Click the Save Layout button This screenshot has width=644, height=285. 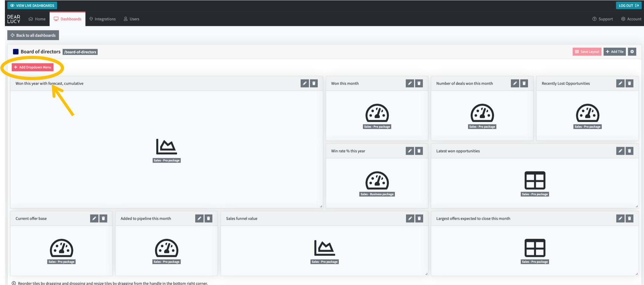[x=587, y=52]
